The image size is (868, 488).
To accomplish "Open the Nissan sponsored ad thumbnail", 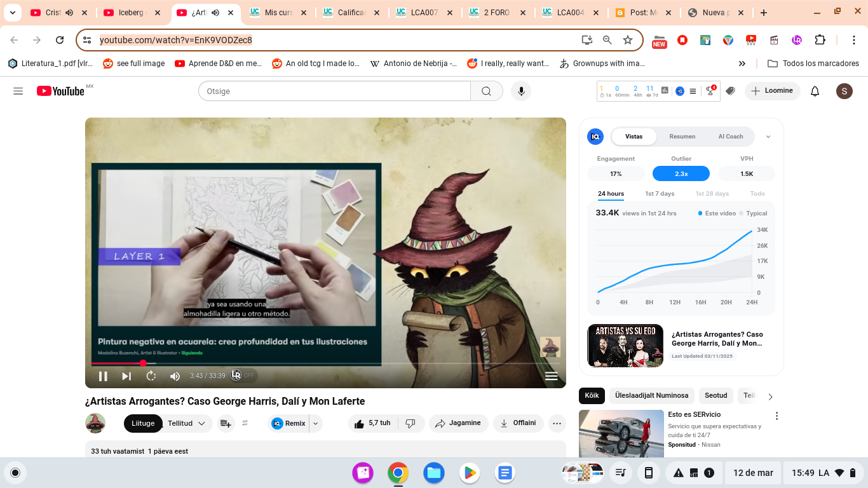I will [621, 433].
